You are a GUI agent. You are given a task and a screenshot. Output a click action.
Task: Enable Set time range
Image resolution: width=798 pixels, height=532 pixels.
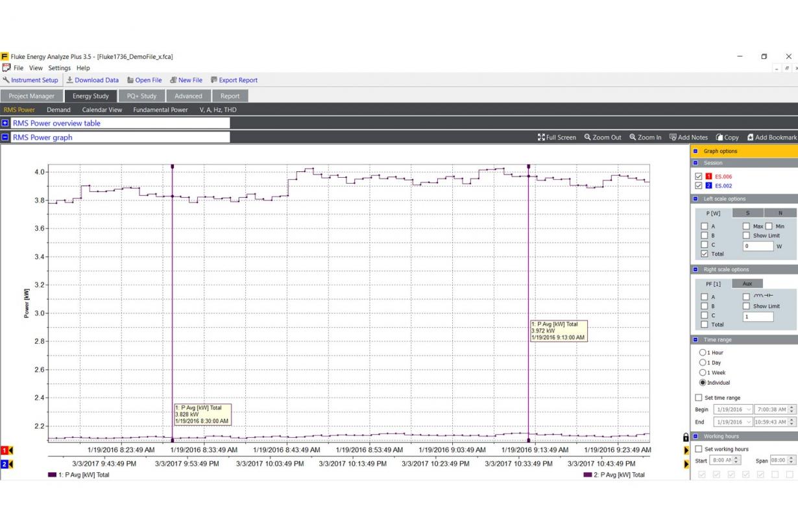coord(697,397)
